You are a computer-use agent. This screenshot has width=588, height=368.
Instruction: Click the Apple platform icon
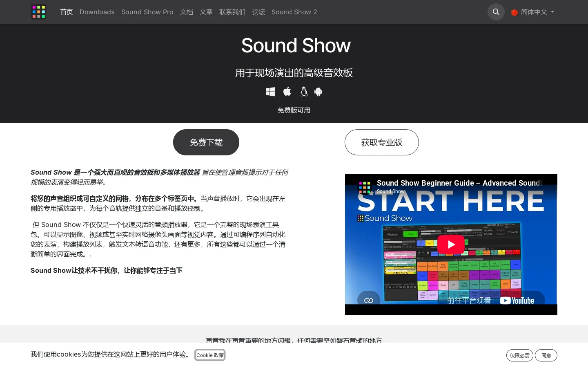pos(287,92)
